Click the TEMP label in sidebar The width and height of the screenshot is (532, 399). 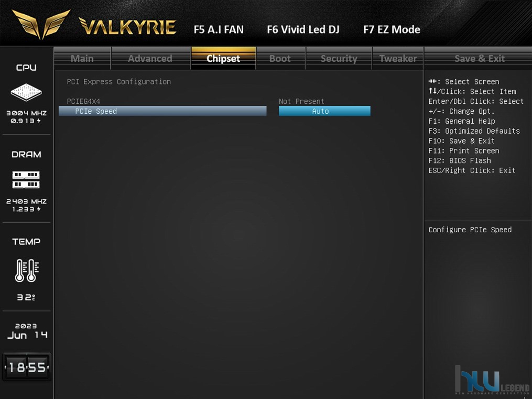click(26, 242)
